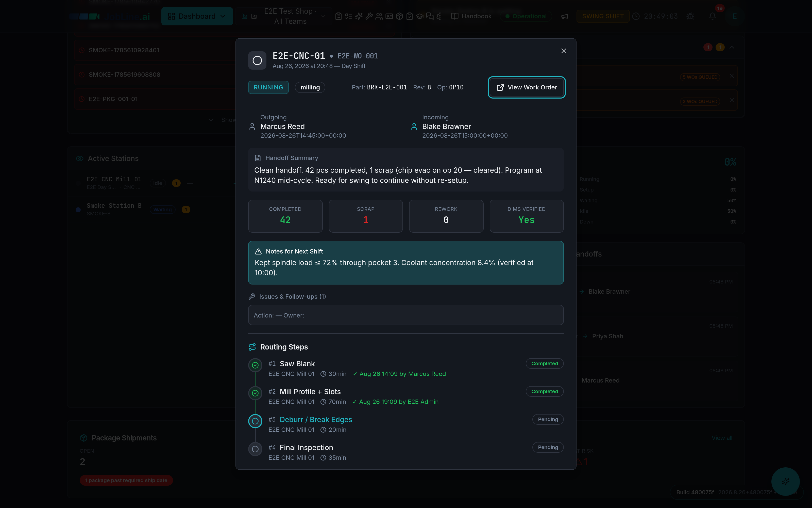Click part number BRK-E2E-001
The width and height of the screenshot is (812, 508).
click(x=387, y=87)
